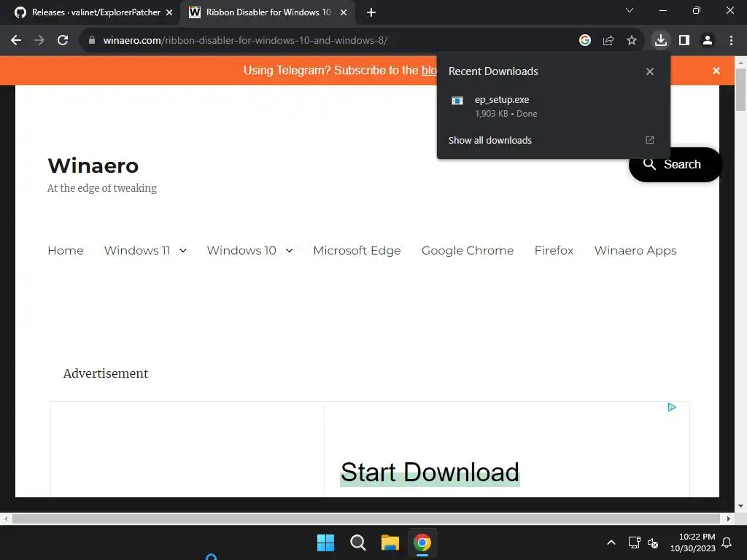Image resolution: width=747 pixels, height=560 pixels.
Task: Open Google icon in address bar
Action: [585, 41]
